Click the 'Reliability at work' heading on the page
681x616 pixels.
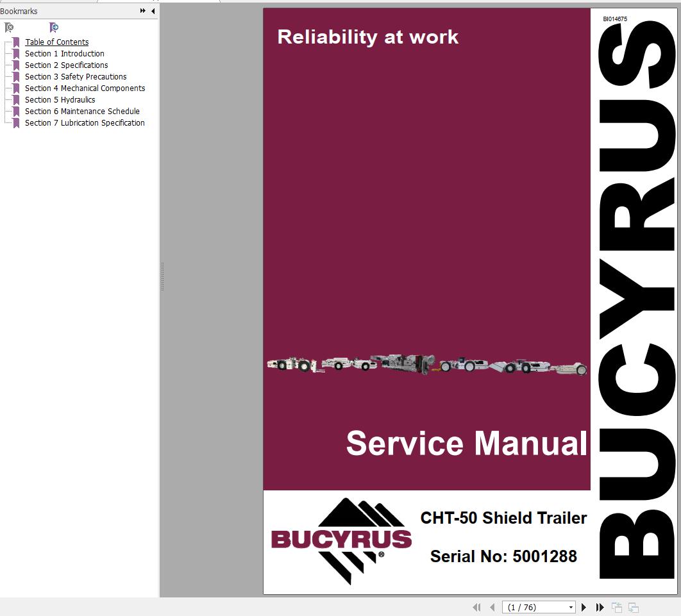(x=368, y=37)
